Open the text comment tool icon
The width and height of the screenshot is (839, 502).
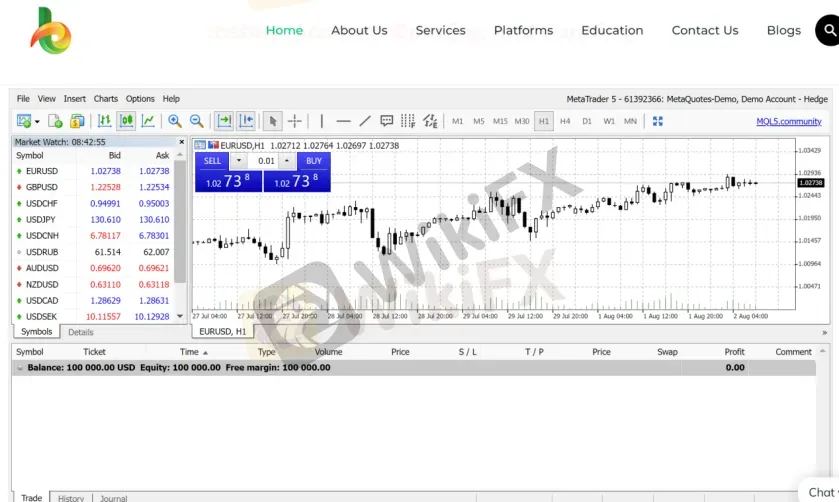pos(386,121)
